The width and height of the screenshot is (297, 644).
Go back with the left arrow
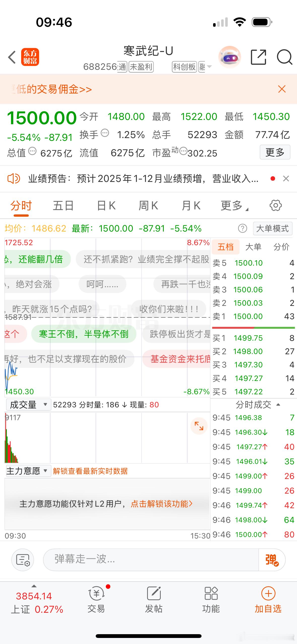pyautogui.click(x=12, y=57)
